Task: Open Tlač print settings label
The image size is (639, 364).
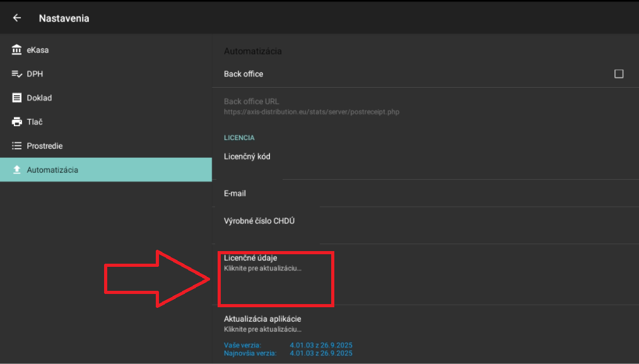Action: coord(35,122)
